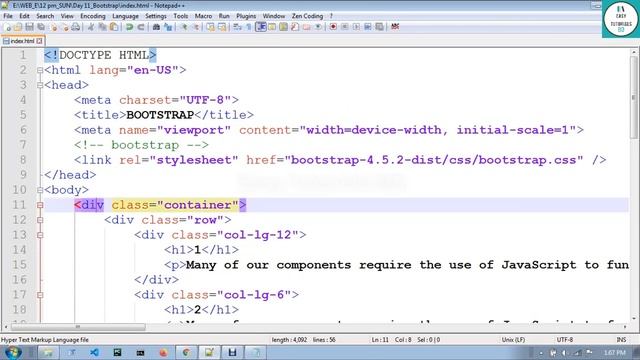640x360 pixels.
Task: Click the Replace toolbar icon
Action: tap(168, 27)
